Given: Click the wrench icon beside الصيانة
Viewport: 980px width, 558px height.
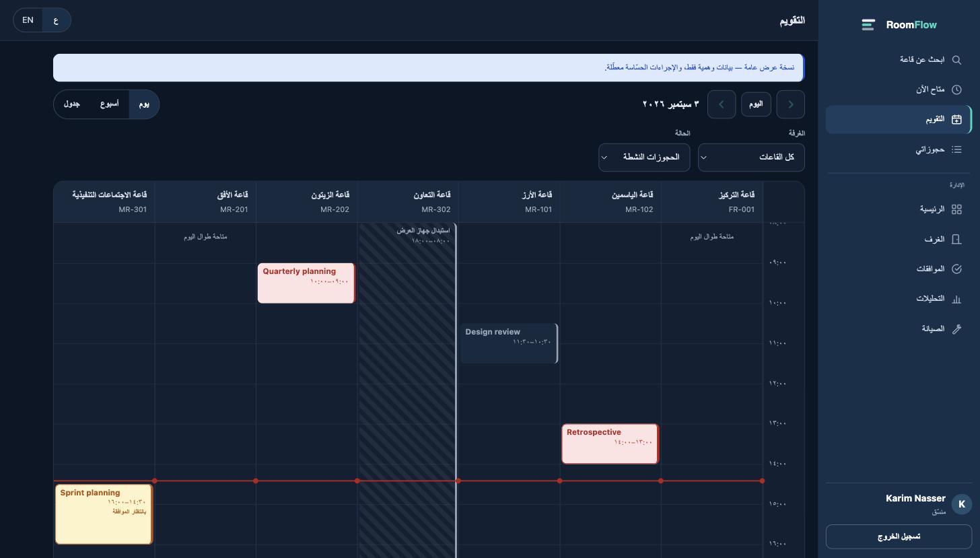Looking at the screenshot, I should (x=956, y=329).
